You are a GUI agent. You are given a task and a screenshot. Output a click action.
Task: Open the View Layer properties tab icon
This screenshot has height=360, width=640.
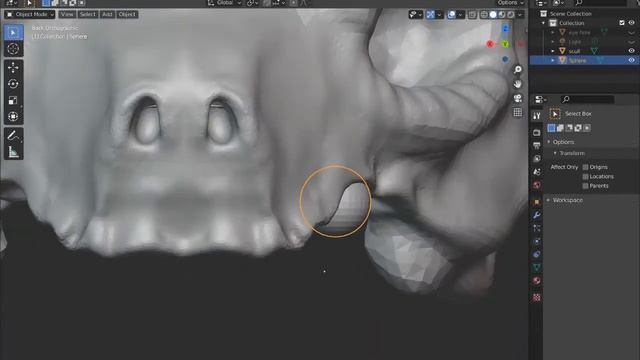coord(536,158)
